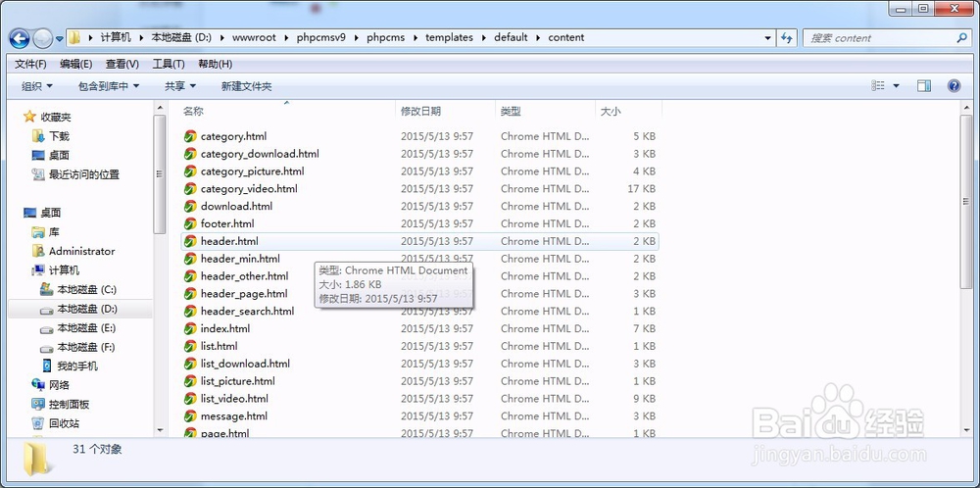Open help with the question mark icon
The image size is (980, 488).
click(954, 85)
